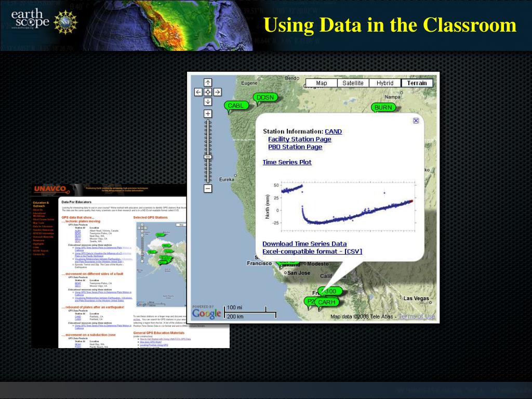Click the small Alaska stations map on the UNAVCO page
Image resolution: width=532 pixels, height=399 pixels.
[161, 264]
